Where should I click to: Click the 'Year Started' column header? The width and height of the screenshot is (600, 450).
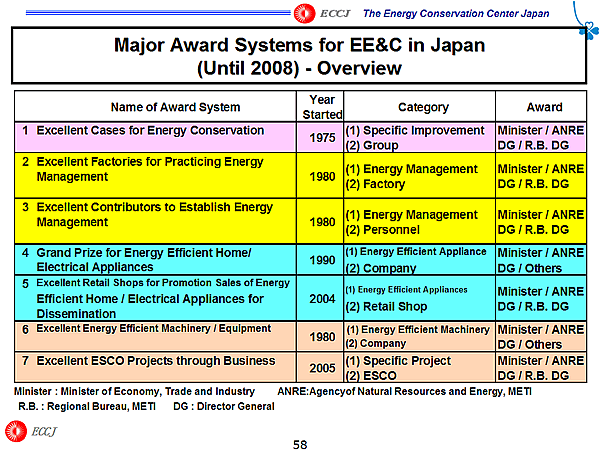(322, 107)
